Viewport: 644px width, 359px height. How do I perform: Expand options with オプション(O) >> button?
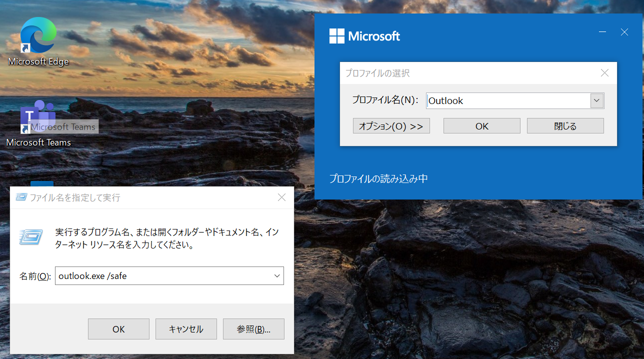[391, 126]
